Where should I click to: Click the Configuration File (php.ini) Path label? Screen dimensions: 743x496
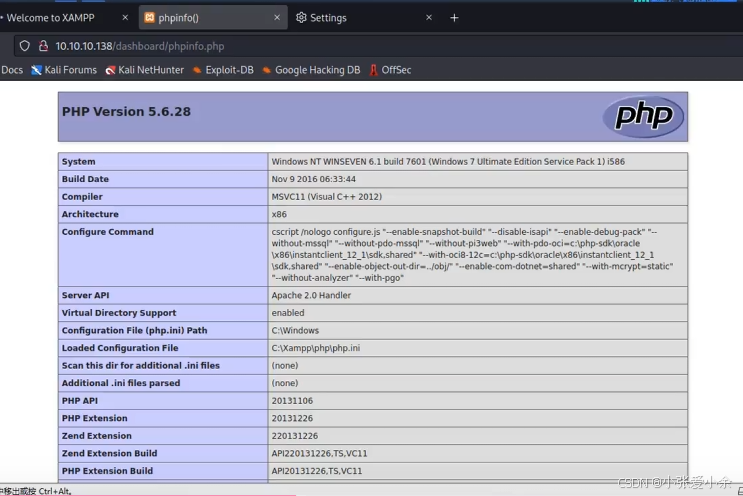pos(135,330)
